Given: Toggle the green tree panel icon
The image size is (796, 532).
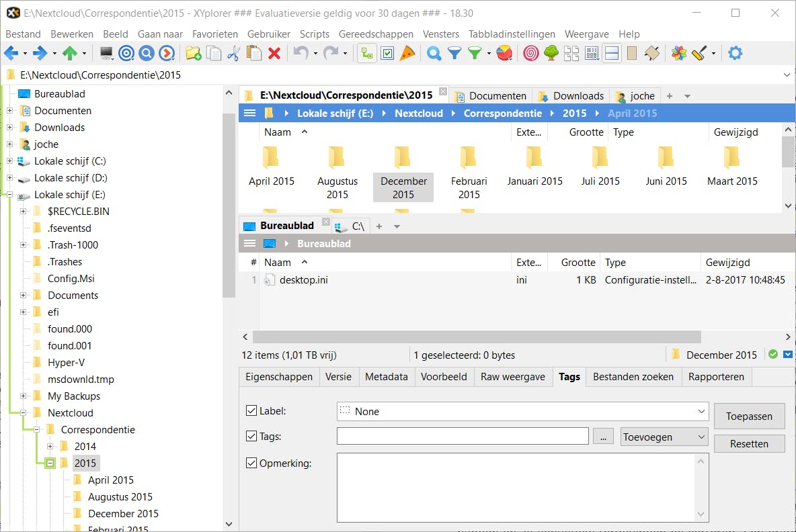Looking at the screenshot, I should (x=551, y=54).
